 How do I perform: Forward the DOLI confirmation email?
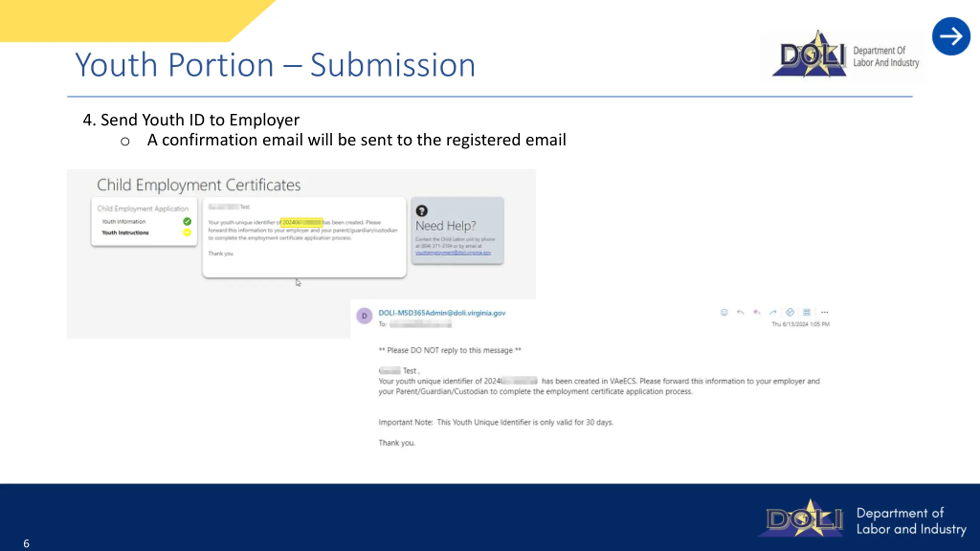[x=773, y=312]
